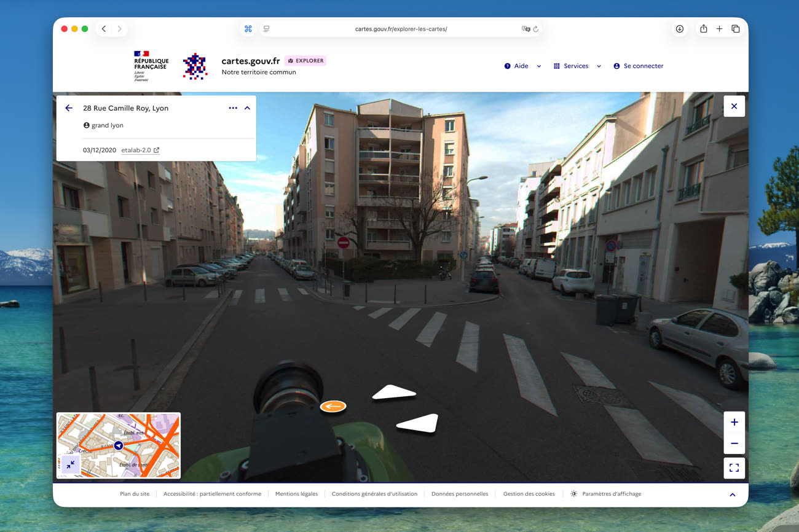Open Gestion des cookies link
799x532 pixels.
click(x=529, y=494)
